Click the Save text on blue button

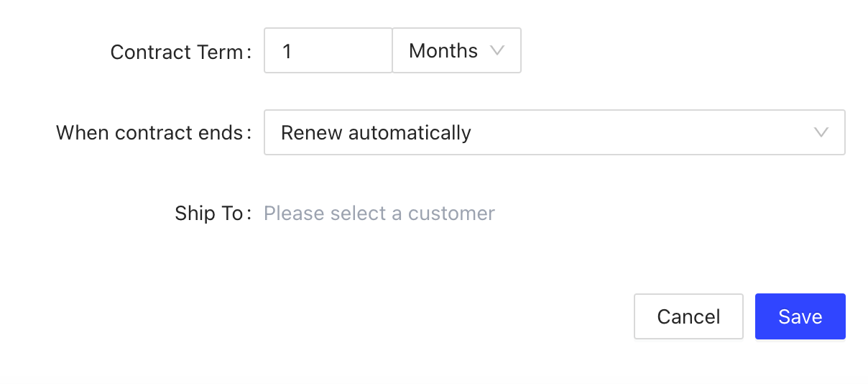(x=800, y=317)
